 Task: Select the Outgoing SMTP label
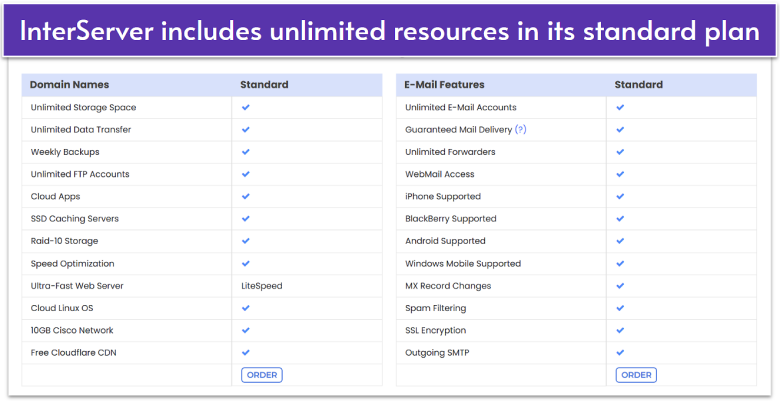tap(437, 353)
